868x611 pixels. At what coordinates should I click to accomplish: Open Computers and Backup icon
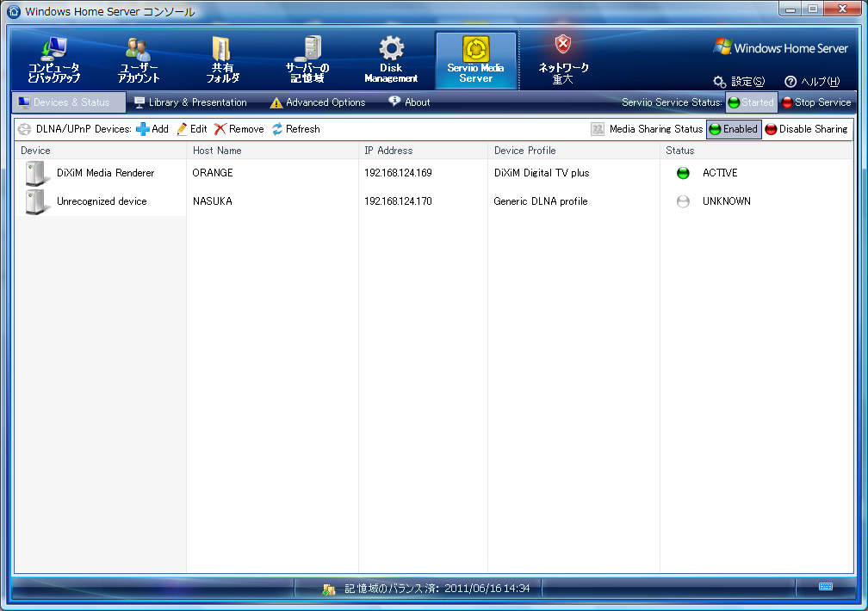(x=53, y=48)
